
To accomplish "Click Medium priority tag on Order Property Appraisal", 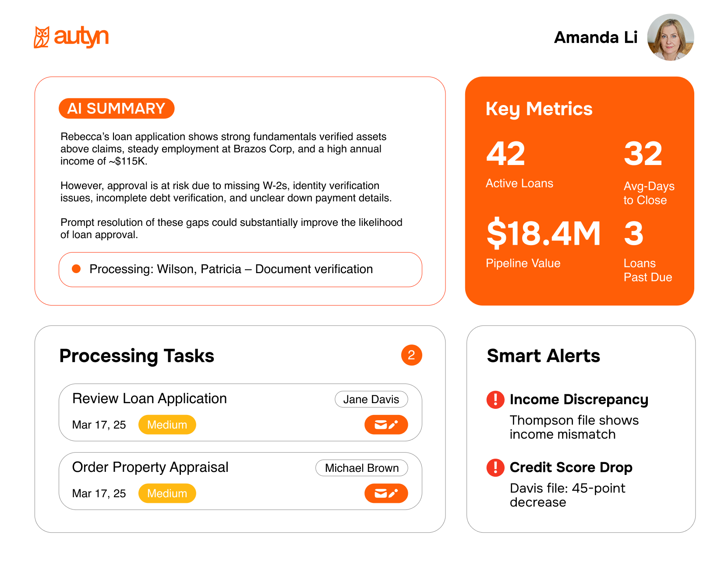I will tap(167, 493).
